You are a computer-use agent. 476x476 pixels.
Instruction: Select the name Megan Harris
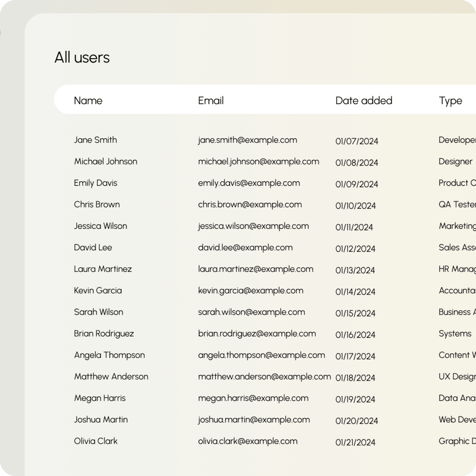pos(100,398)
